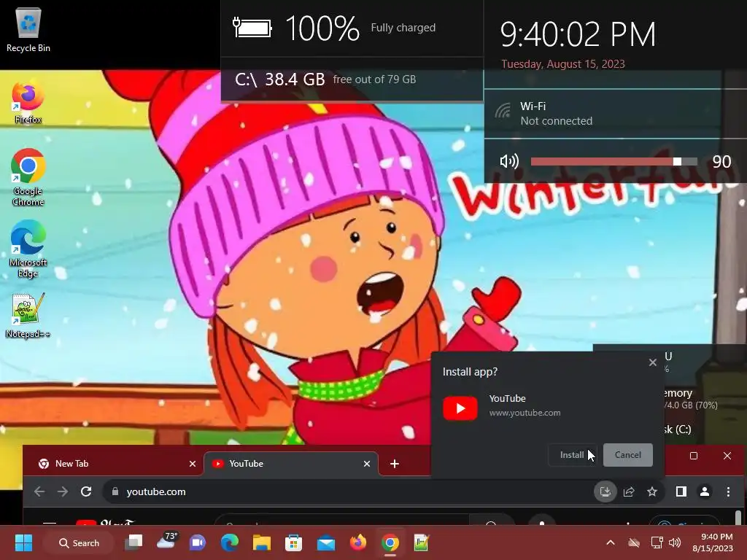Click the taskbar Search box
The height and width of the screenshot is (560, 747).
(x=78, y=542)
